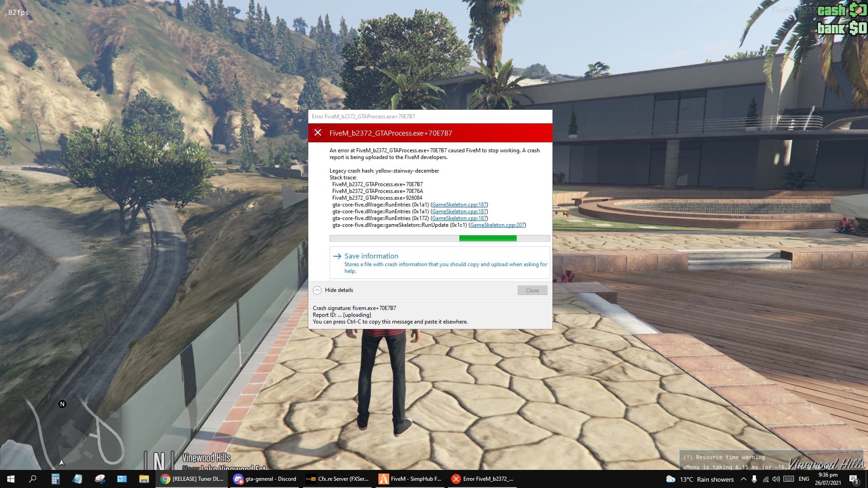Open touch keyboard tray icon
The height and width of the screenshot is (488, 868).
click(x=789, y=479)
